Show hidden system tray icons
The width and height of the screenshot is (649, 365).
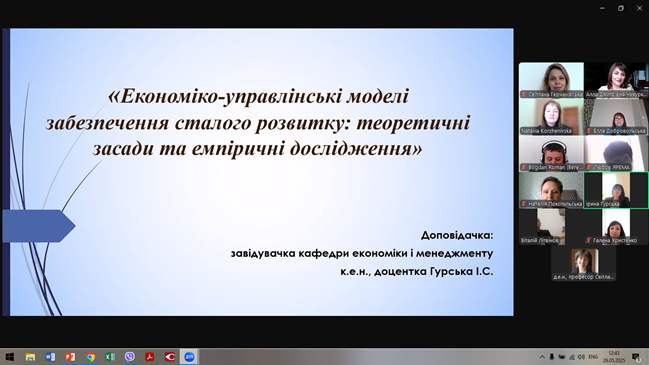pos(542,357)
